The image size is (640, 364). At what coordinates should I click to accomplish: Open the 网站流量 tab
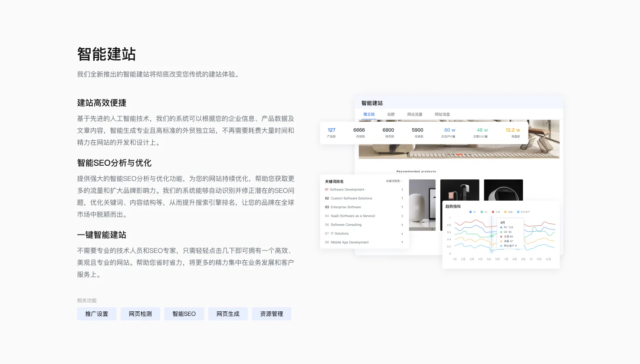point(414,114)
